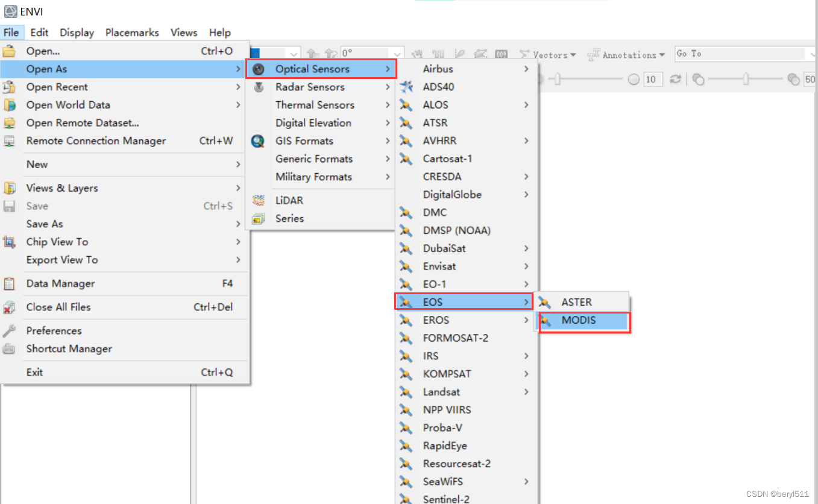Expand the New submenu arrow
Image resolution: width=818 pixels, height=504 pixels.
(238, 165)
